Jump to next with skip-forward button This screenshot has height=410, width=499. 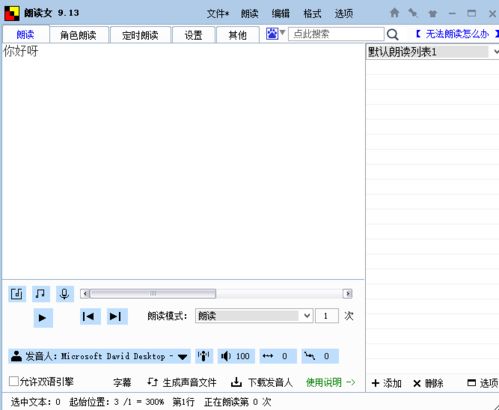[x=117, y=316]
